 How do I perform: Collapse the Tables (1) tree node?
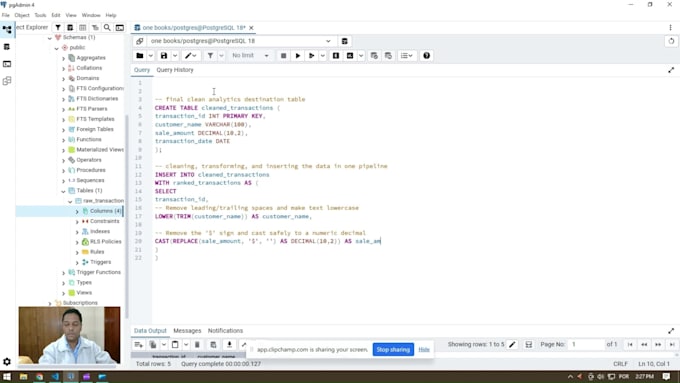tap(63, 191)
